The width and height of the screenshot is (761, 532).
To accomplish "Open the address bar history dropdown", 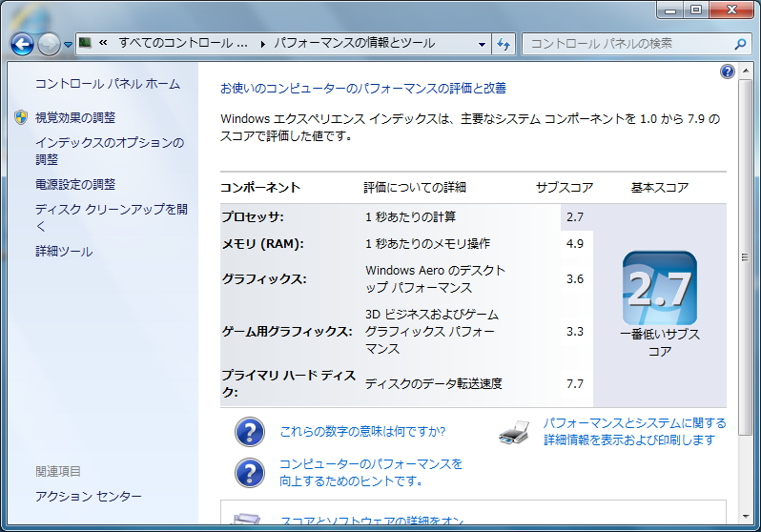I will click(x=482, y=44).
